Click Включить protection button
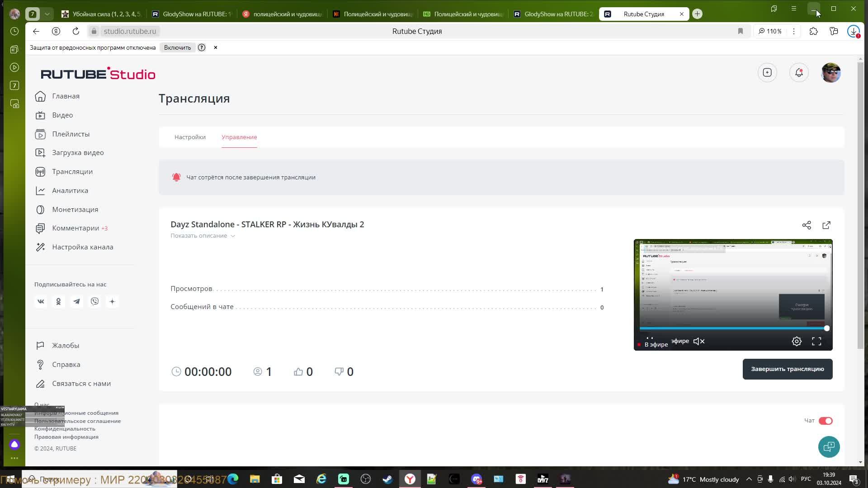 click(x=177, y=47)
